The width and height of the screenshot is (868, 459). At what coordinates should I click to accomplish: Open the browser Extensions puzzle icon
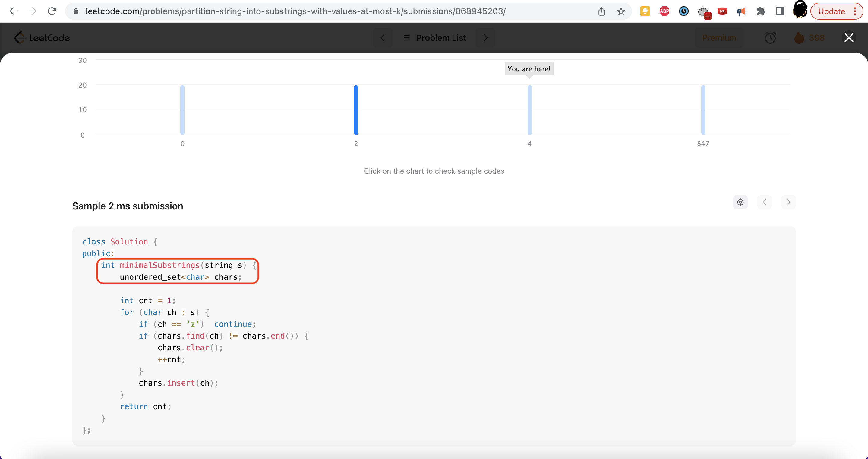pos(761,11)
